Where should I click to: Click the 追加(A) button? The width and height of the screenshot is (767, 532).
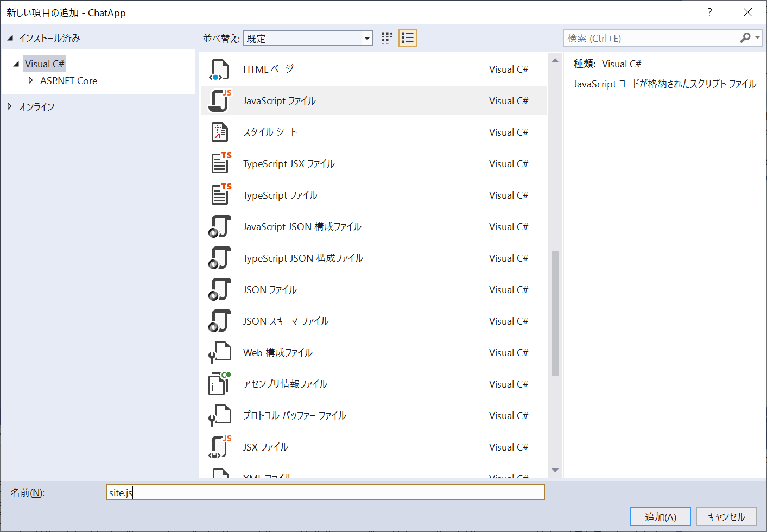(660, 517)
